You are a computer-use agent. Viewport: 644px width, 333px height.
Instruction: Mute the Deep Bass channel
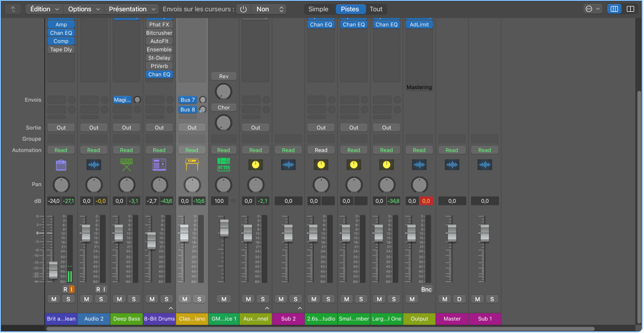point(119,299)
